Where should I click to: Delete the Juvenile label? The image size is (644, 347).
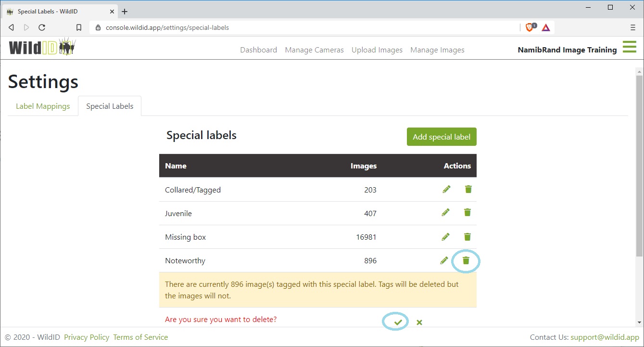pos(467,212)
